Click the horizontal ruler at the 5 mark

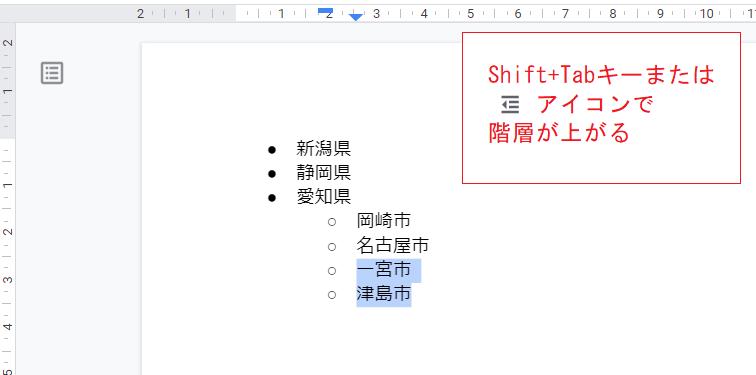pyautogui.click(x=471, y=13)
